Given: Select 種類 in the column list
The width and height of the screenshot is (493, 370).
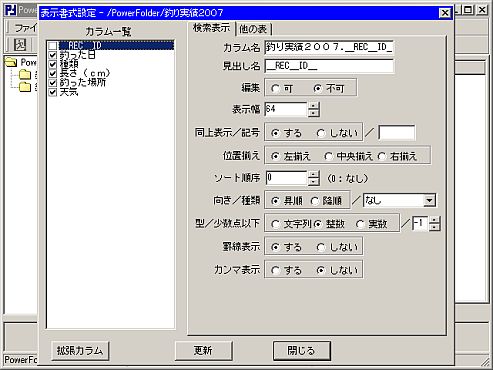Looking at the screenshot, I should pyautogui.click(x=69, y=64).
